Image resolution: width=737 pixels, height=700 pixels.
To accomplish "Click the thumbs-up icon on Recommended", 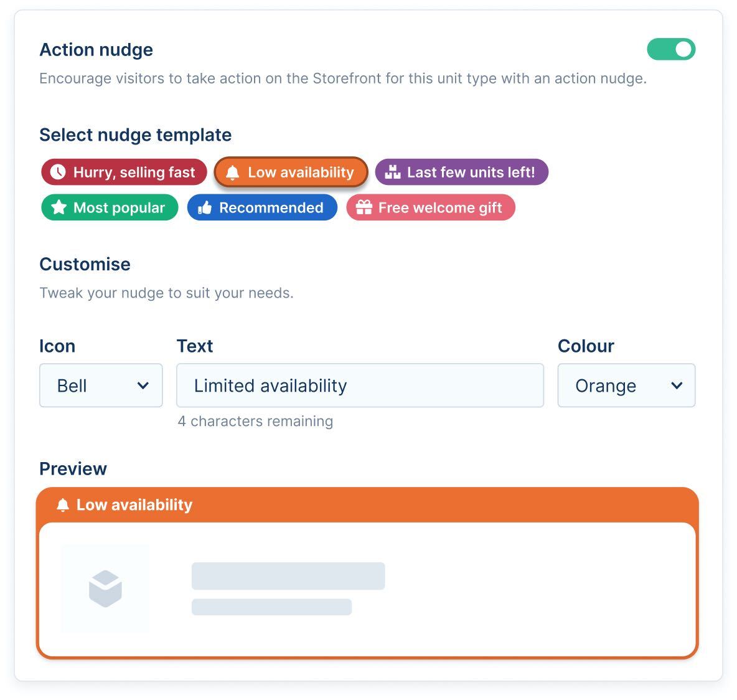I will pos(205,207).
